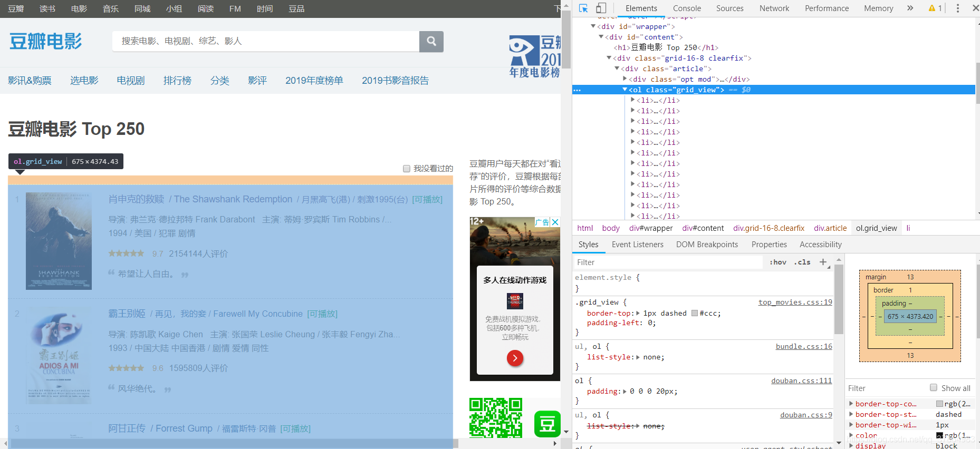Image resolution: width=980 pixels, height=449 pixels.
Task: Click the border-top-color computed color swatch
Action: pos(939,404)
